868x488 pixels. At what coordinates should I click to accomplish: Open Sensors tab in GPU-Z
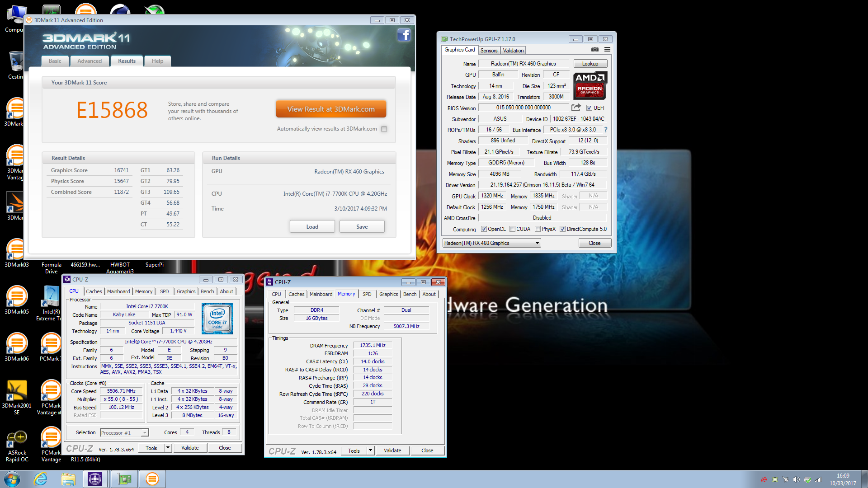click(489, 51)
